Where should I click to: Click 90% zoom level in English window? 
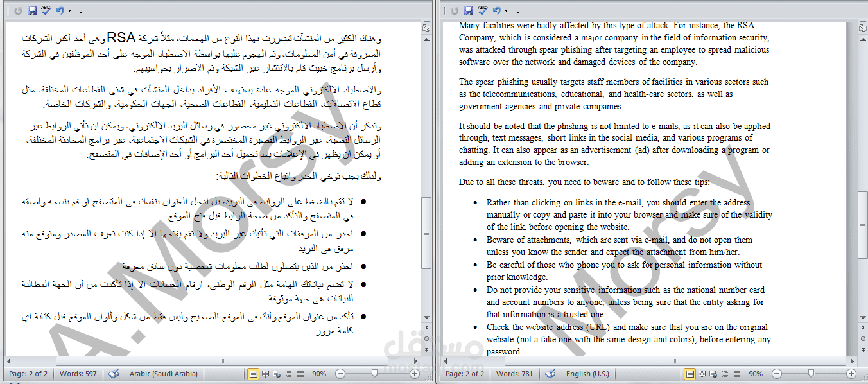pyautogui.click(x=756, y=374)
